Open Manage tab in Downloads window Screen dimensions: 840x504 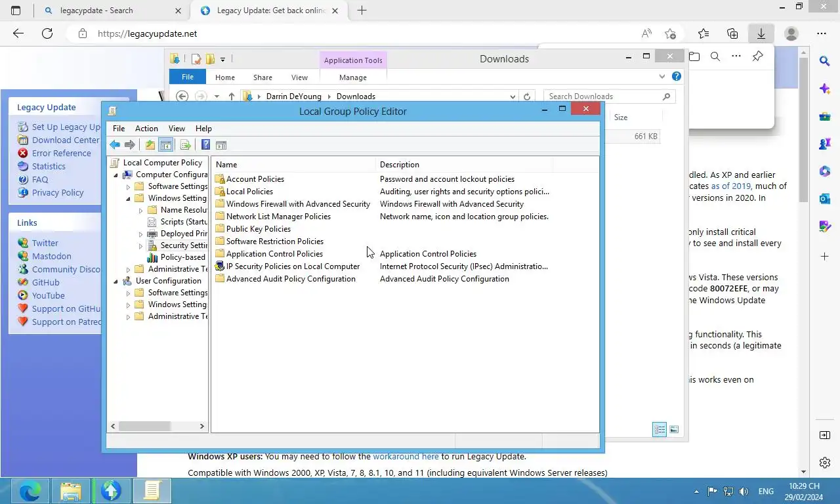353,77
